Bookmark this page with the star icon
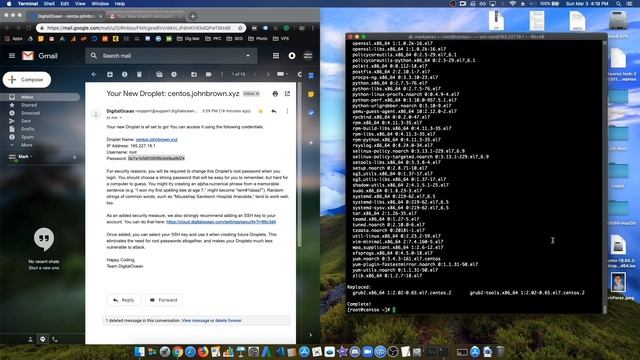This screenshot has width=640, height=360. pyautogui.click(x=240, y=28)
